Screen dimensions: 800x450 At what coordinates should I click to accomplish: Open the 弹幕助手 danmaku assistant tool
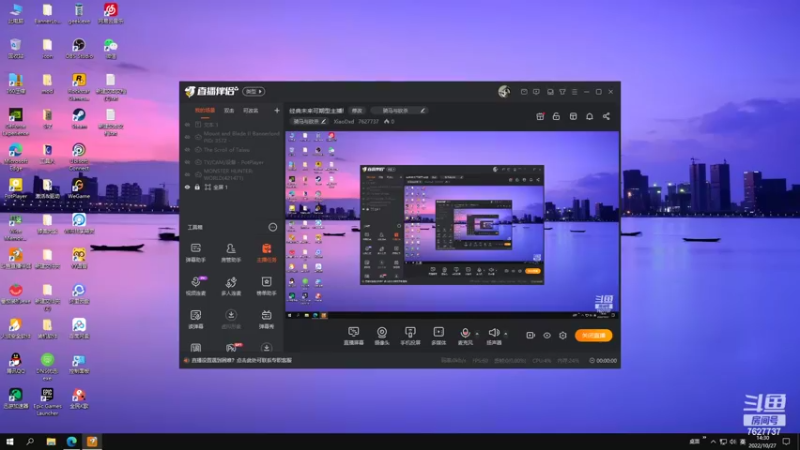195,253
